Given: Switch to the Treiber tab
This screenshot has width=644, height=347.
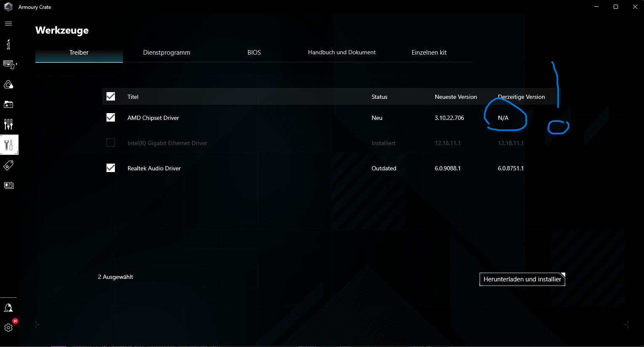Looking at the screenshot, I should [79, 53].
